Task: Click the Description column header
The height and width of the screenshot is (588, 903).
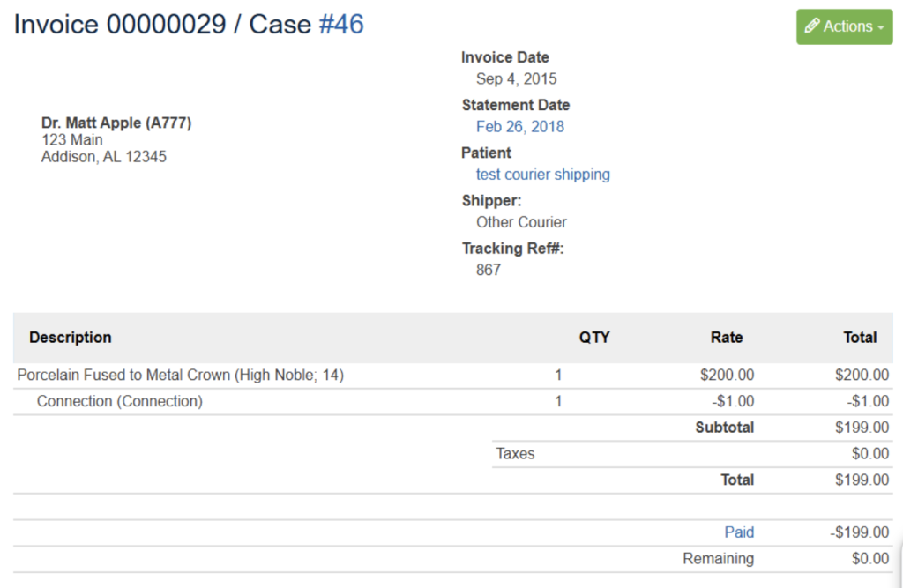Action: point(70,338)
